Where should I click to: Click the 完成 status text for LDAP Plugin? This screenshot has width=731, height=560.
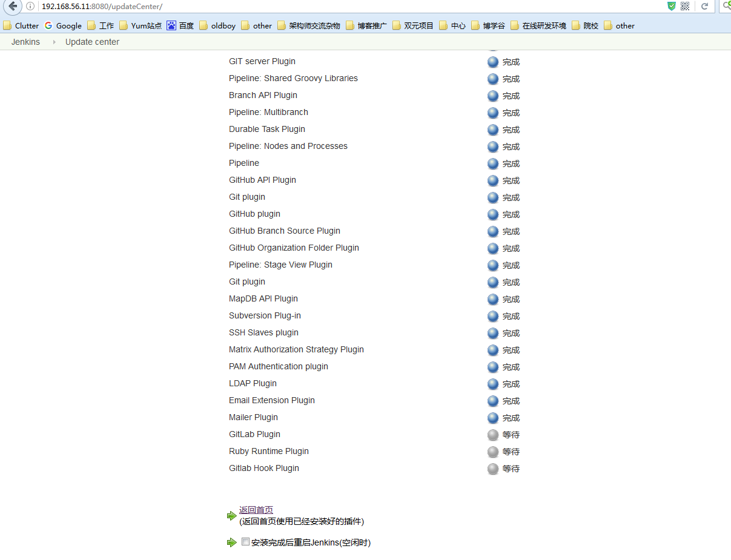(x=511, y=384)
